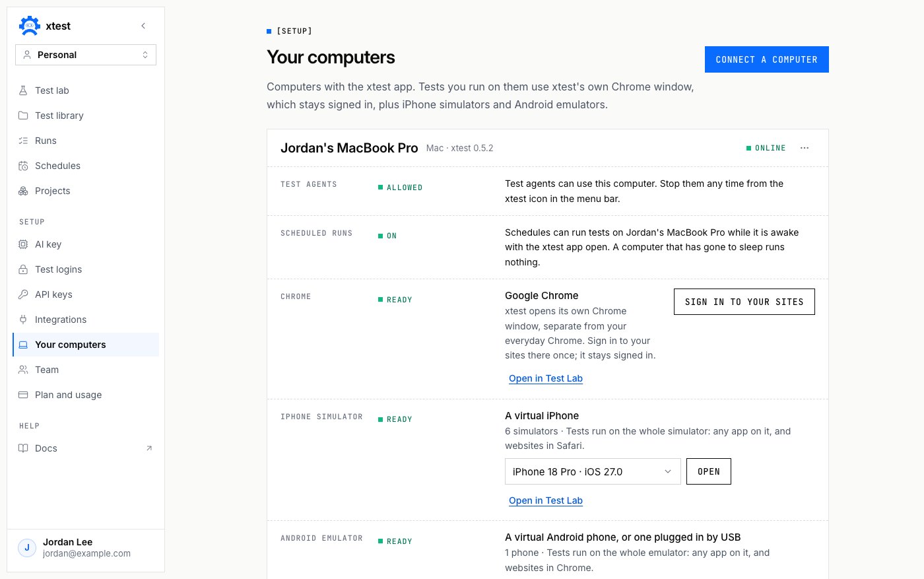This screenshot has width=924, height=579.
Task: Click the jordan@example.com email text
Action: pyautogui.click(x=86, y=554)
